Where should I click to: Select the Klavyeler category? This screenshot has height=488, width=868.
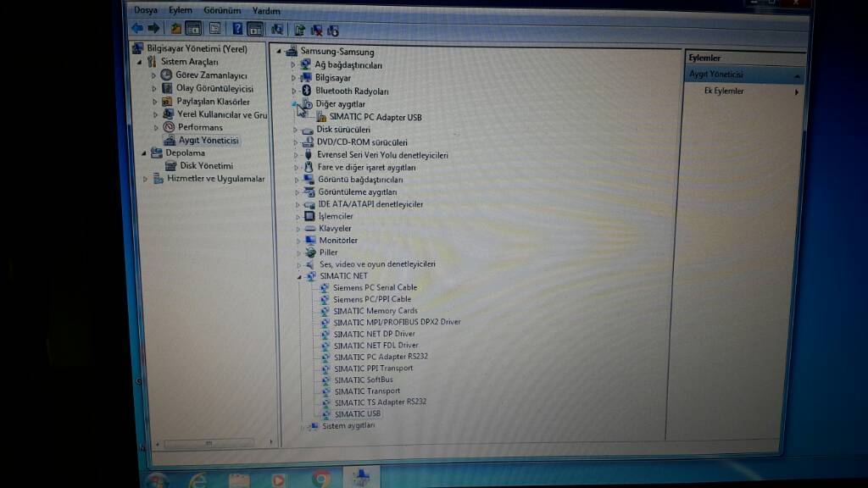pyautogui.click(x=335, y=229)
